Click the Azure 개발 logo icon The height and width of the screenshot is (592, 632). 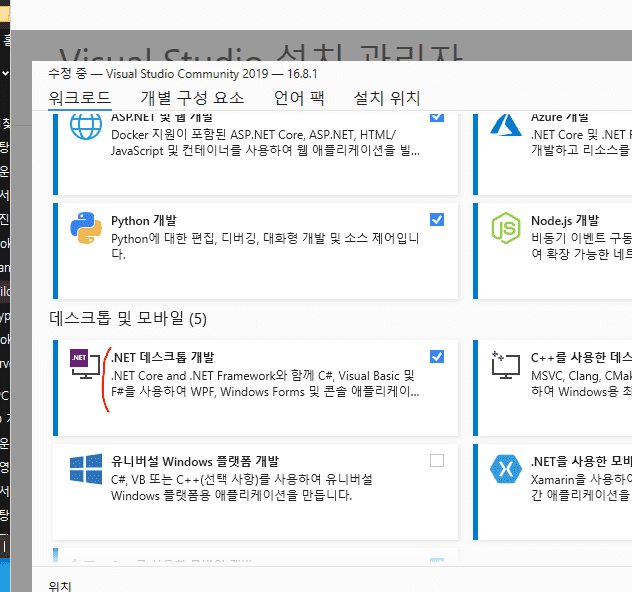coord(506,125)
